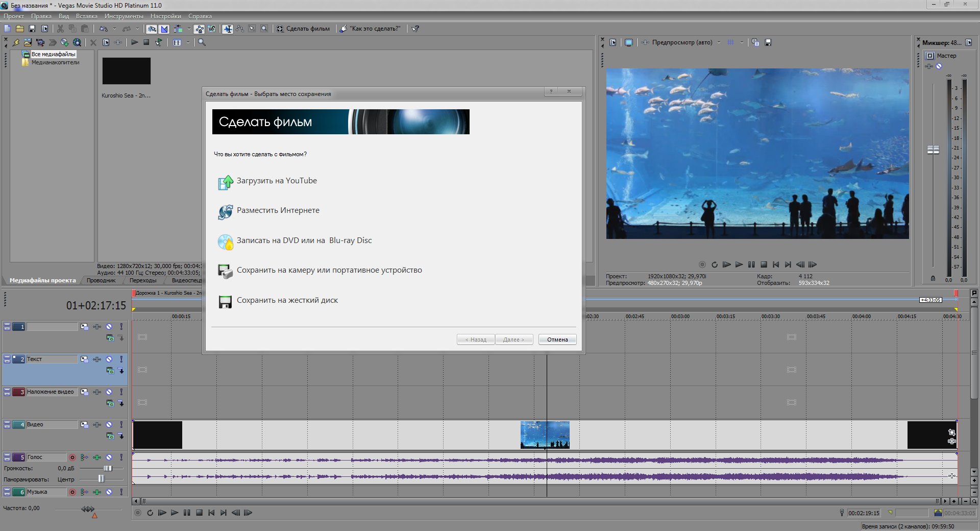
Task: Click the Save Snapshot to File icon
Action: pos(768,42)
